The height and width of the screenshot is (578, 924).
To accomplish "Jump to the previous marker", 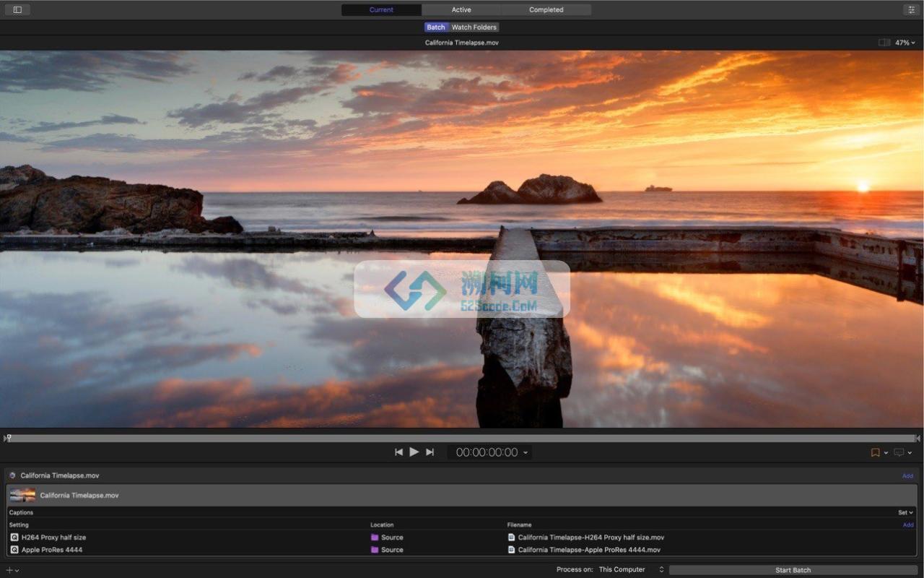I will [x=398, y=452].
